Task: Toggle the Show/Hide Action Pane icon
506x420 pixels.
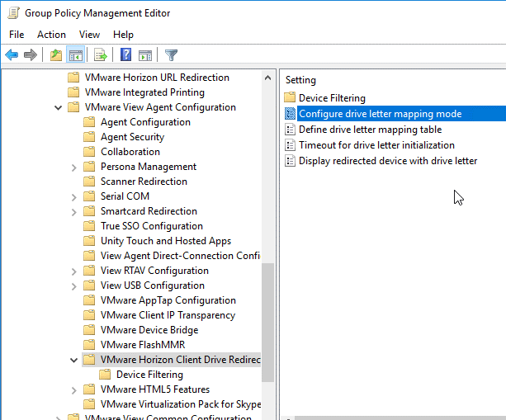Action: point(145,55)
